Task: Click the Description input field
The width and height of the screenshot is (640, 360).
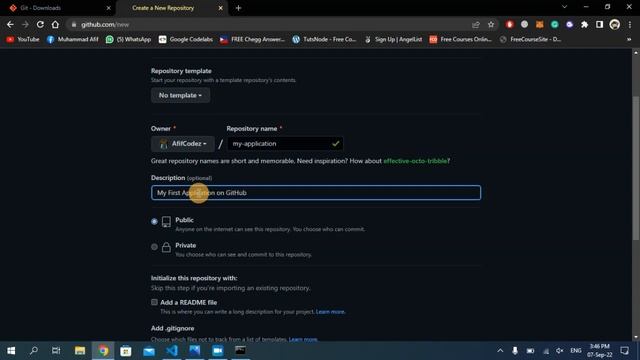Action: click(316, 193)
